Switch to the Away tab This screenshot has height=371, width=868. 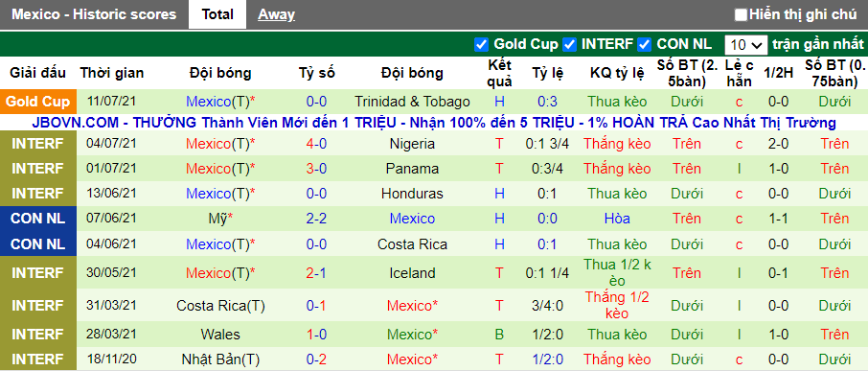276,15
